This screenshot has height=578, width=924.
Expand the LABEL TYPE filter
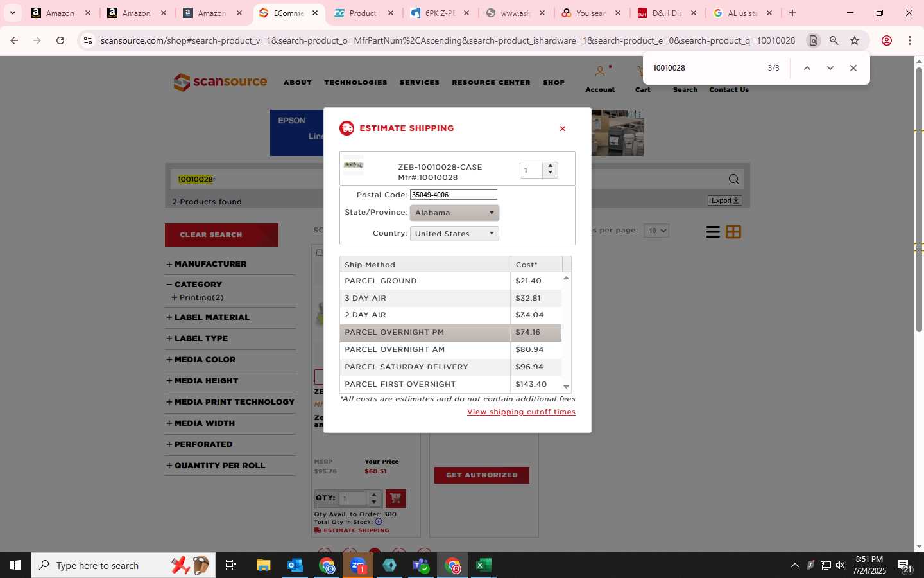pos(197,338)
